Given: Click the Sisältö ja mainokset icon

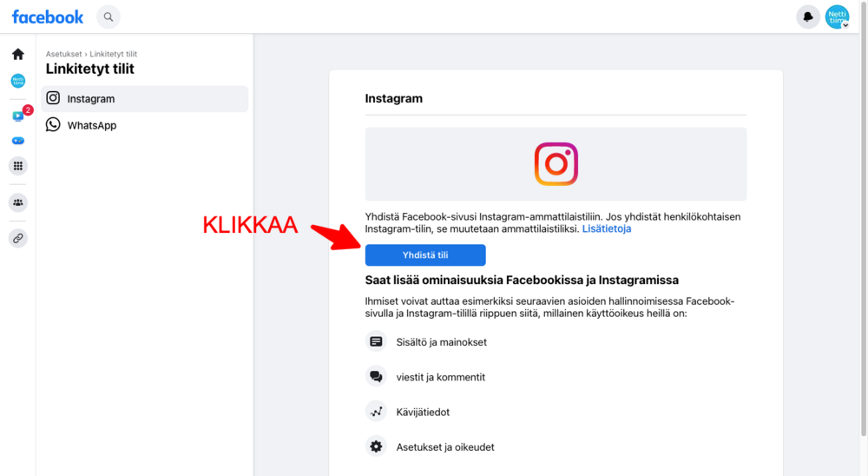Looking at the screenshot, I should [x=376, y=341].
